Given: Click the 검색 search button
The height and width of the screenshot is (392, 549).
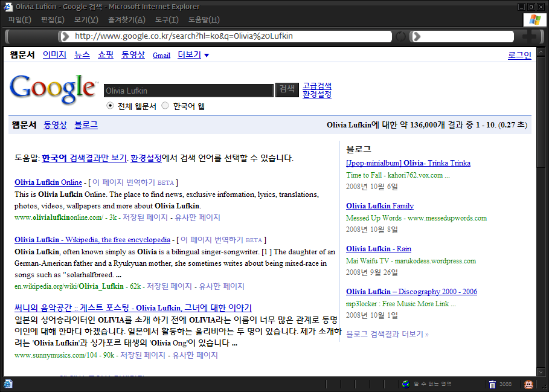Looking at the screenshot, I should tap(287, 89).
